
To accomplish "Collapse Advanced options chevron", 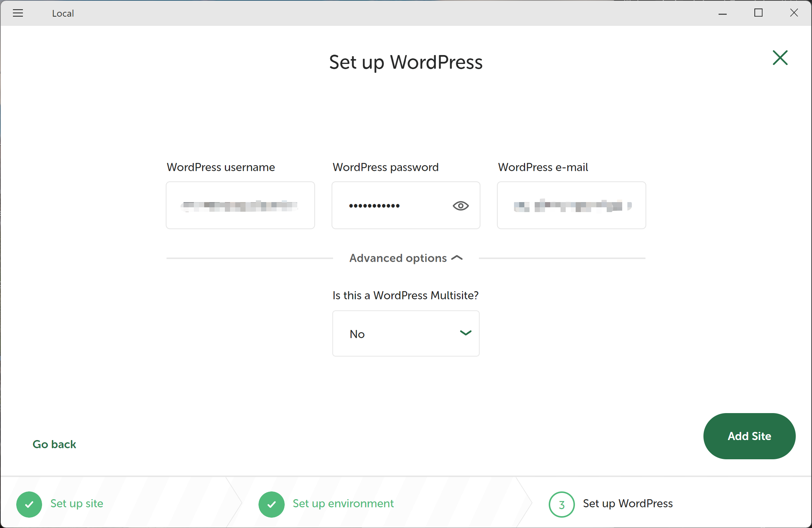I will (457, 258).
